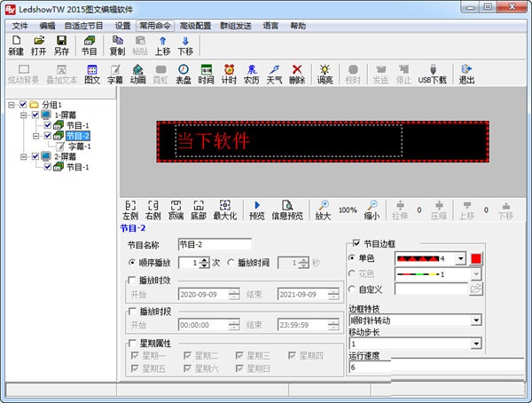Insert a 时间 time area
This screenshot has height=403, width=532.
click(x=206, y=74)
